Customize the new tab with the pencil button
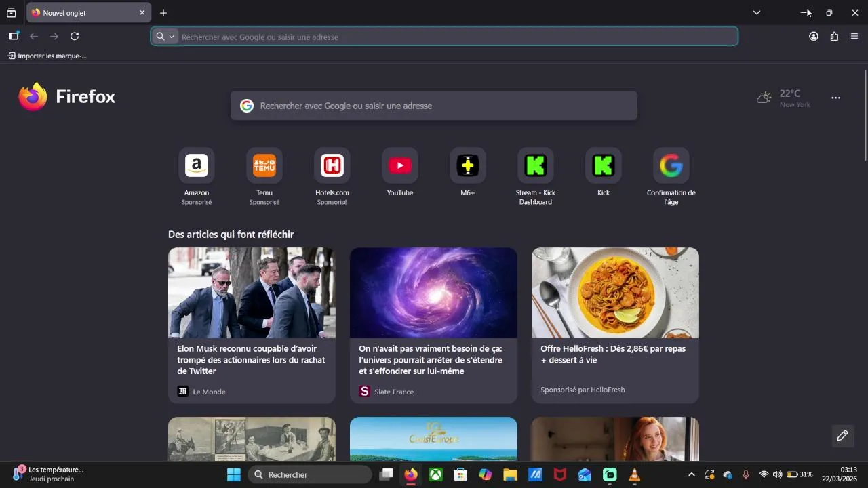The height and width of the screenshot is (488, 868). pyautogui.click(x=842, y=436)
